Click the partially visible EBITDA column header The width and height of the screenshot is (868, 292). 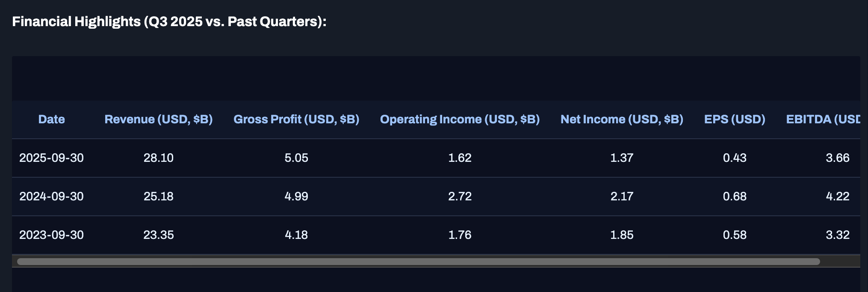(x=823, y=119)
